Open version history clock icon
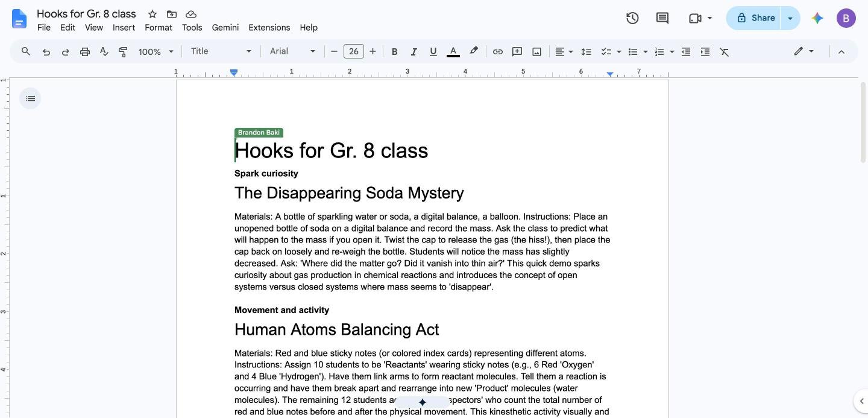868x418 pixels. [632, 18]
